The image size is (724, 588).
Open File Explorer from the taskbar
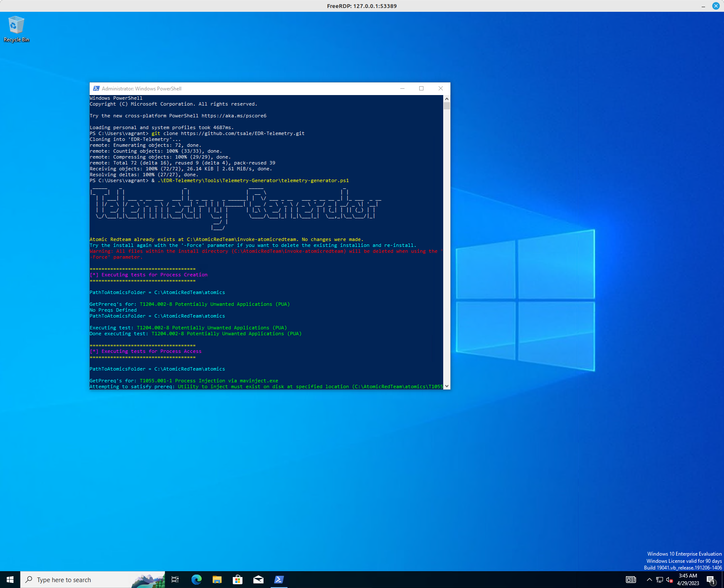point(217,580)
